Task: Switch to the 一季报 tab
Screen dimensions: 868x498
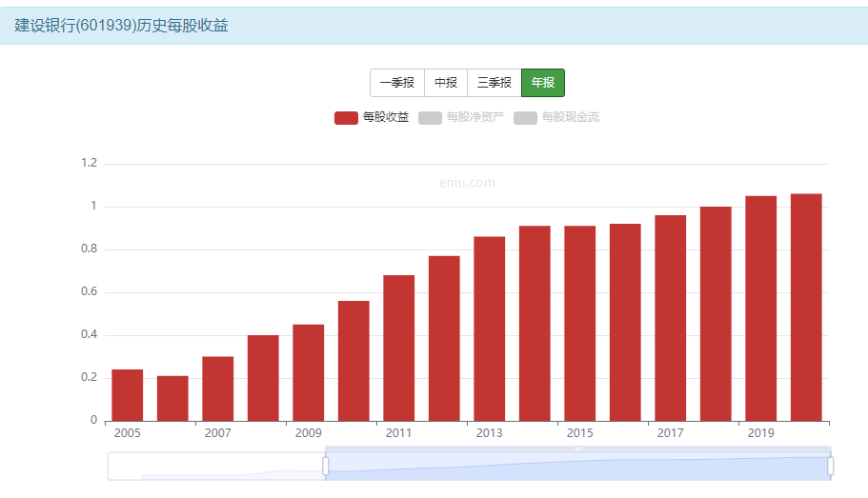Action: click(x=397, y=83)
